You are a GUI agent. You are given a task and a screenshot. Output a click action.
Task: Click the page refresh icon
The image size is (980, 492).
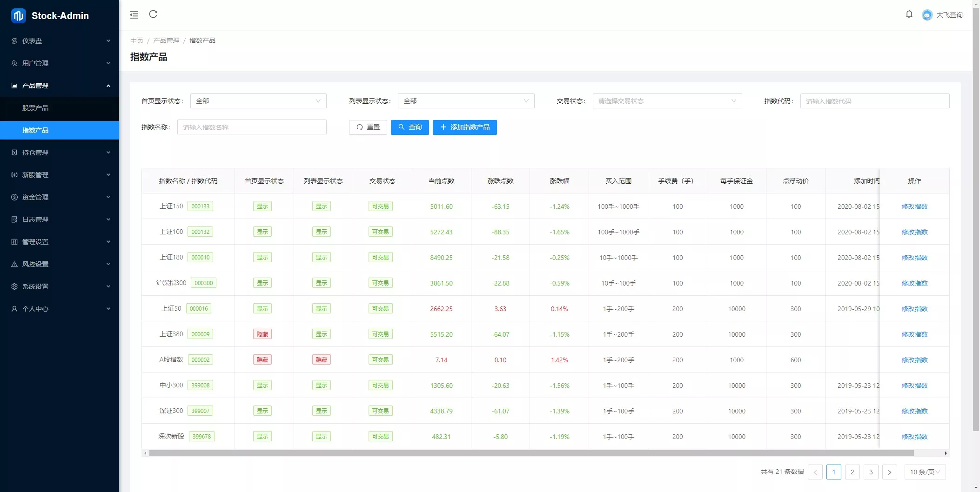(x=153, y=14)
